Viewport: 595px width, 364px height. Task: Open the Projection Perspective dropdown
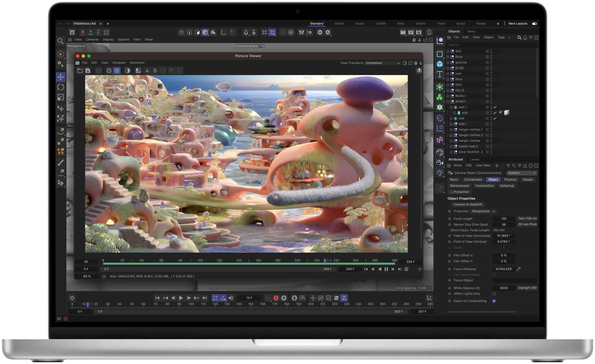[x=484, y=211]
